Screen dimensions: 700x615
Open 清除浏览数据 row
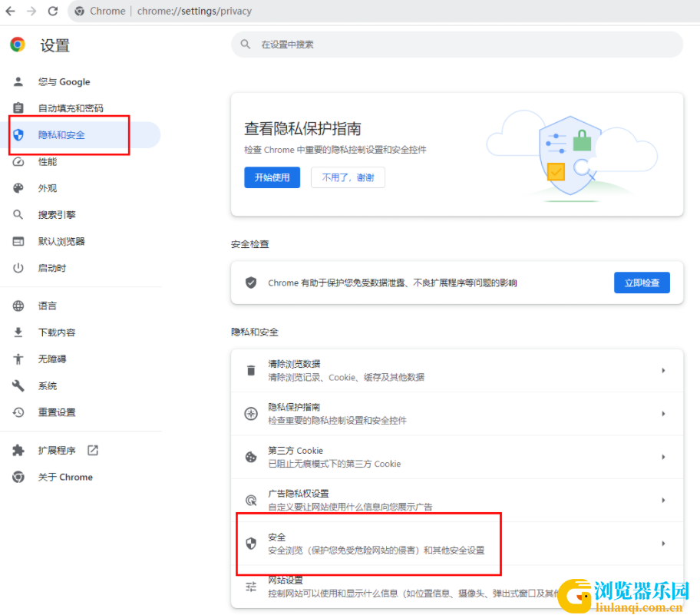(457, 370)
